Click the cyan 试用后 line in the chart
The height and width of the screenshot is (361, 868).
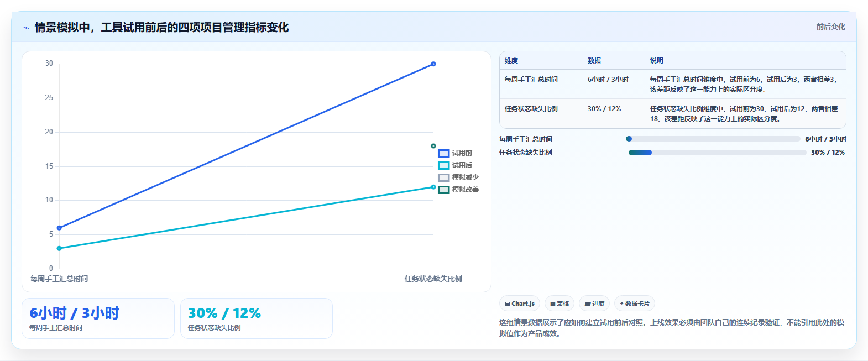[246, 218]
